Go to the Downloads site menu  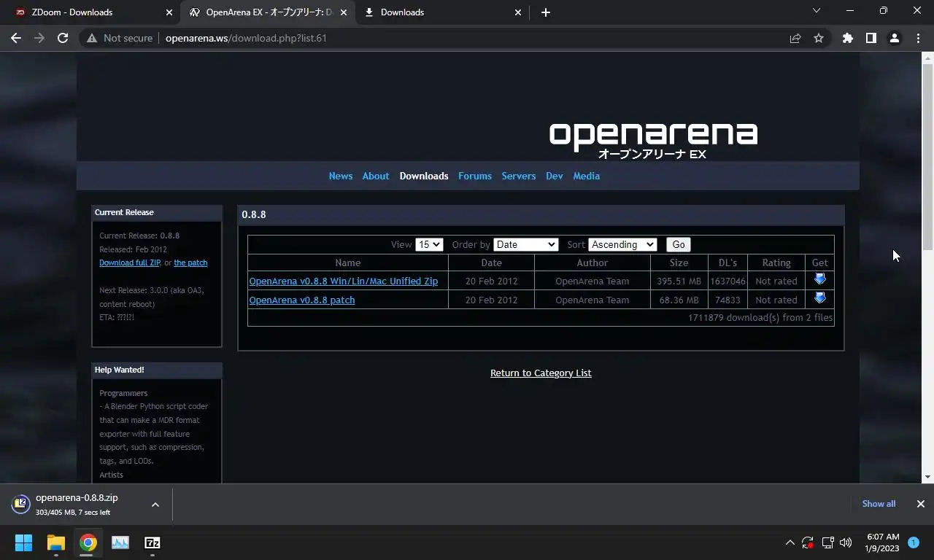coord(424,176)
